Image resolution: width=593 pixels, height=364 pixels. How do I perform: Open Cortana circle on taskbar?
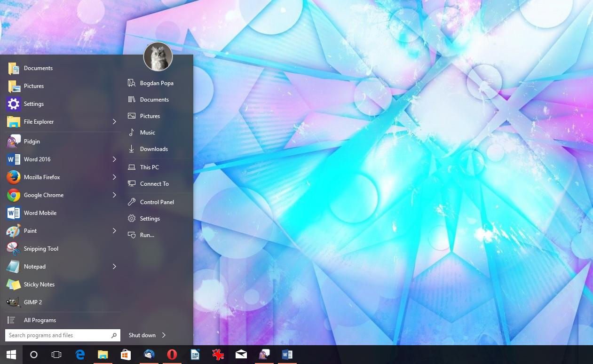pos(34,355)
